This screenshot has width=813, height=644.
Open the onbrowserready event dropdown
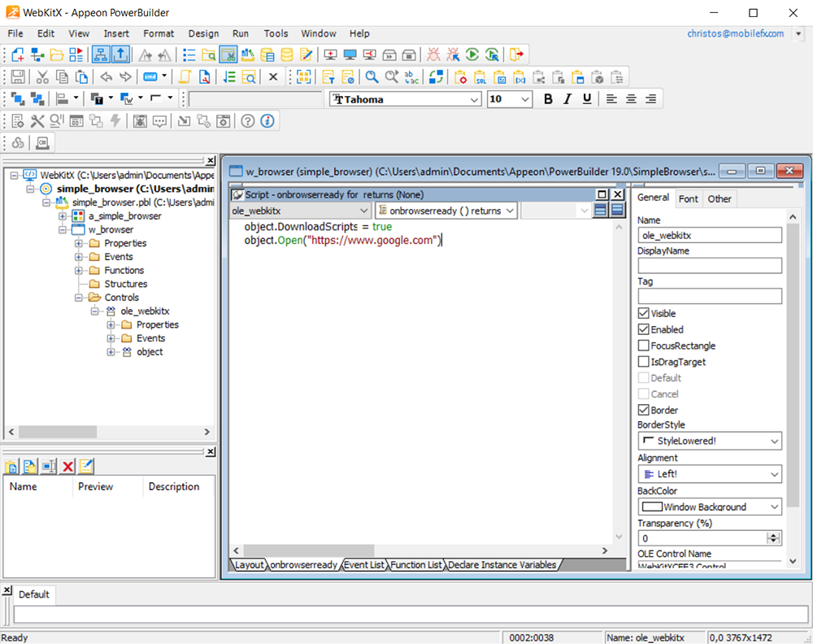point(511,211)
